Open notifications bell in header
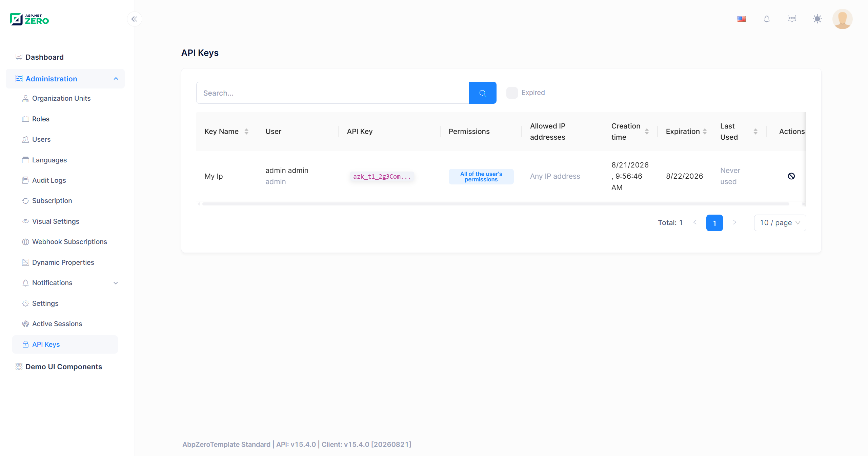868x456 pixels. coord(767,19)
